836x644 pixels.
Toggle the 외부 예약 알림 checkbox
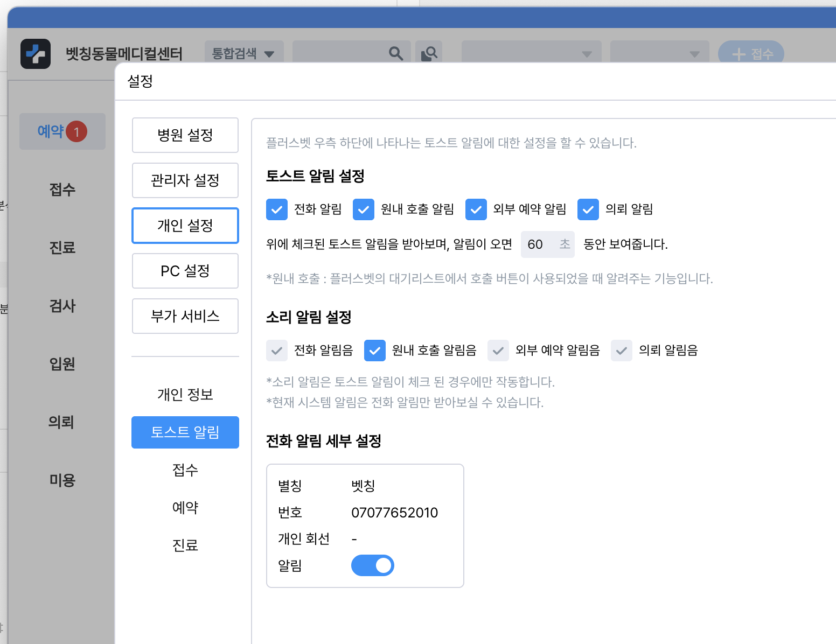[x=476, y=209]
